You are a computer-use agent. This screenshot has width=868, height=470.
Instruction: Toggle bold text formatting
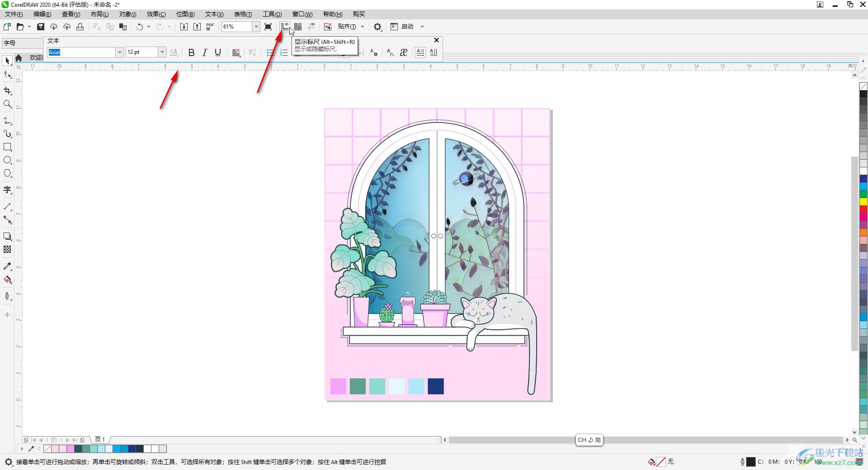[191, 52]
